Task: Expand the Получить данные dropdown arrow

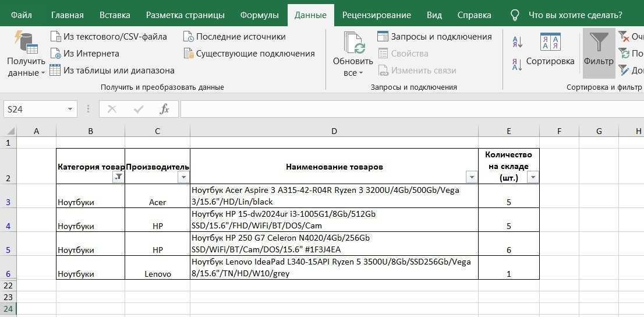Action: pyautogui.click(x=43, y=73)
